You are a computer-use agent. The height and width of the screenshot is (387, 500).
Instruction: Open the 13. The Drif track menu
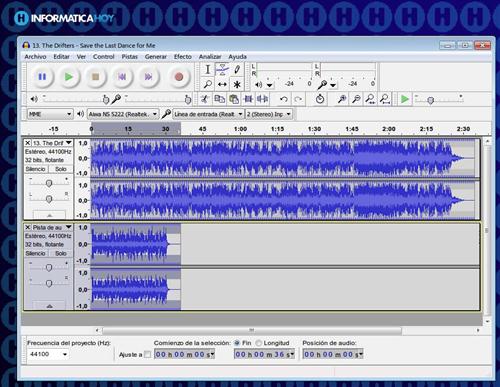point(52,143)
